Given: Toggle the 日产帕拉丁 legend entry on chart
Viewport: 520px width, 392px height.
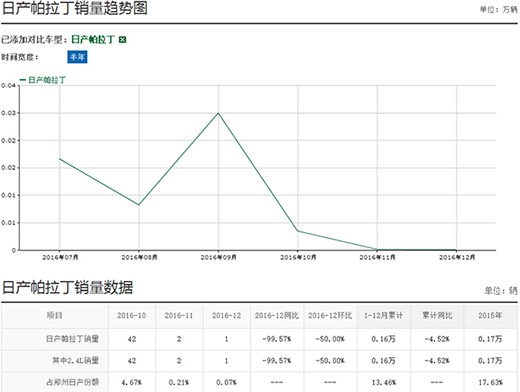Looking at the screenshot, I should tap(43, 80).
